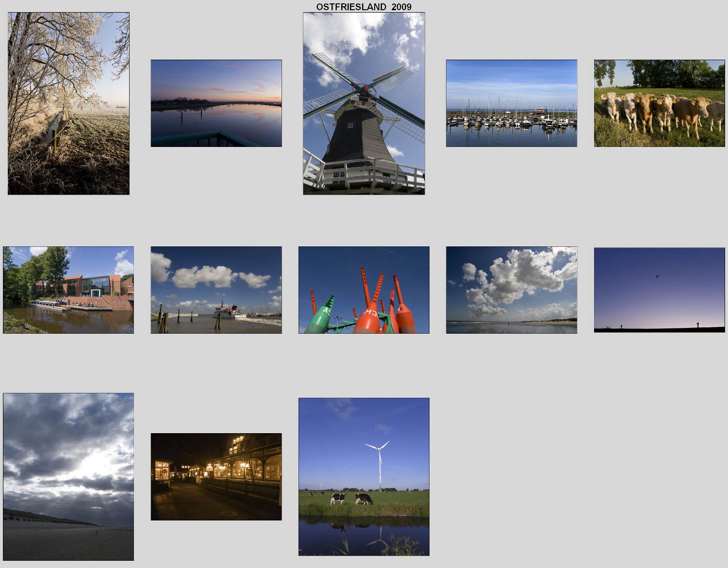Click the ferry ship in harbor photo
728x568 pixels.
click(229, 311)
